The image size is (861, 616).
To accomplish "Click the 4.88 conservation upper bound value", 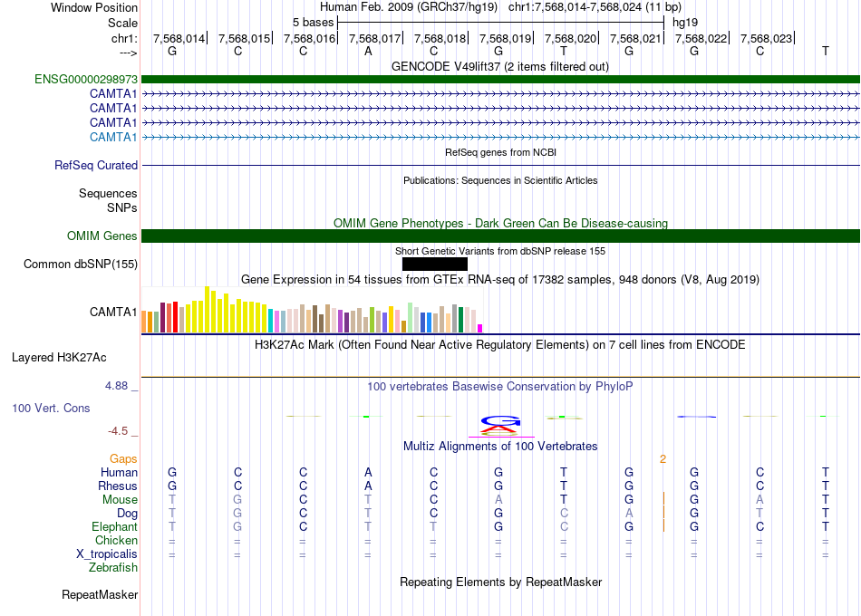I will pos(116,386).
